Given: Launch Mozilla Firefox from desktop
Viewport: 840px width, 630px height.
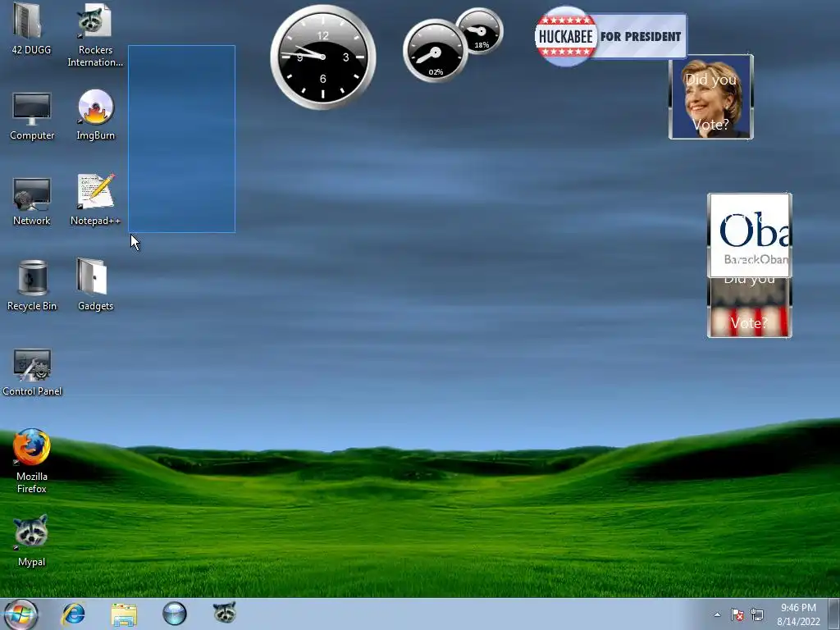Looking at the screenshot, I should coord(32,447).
